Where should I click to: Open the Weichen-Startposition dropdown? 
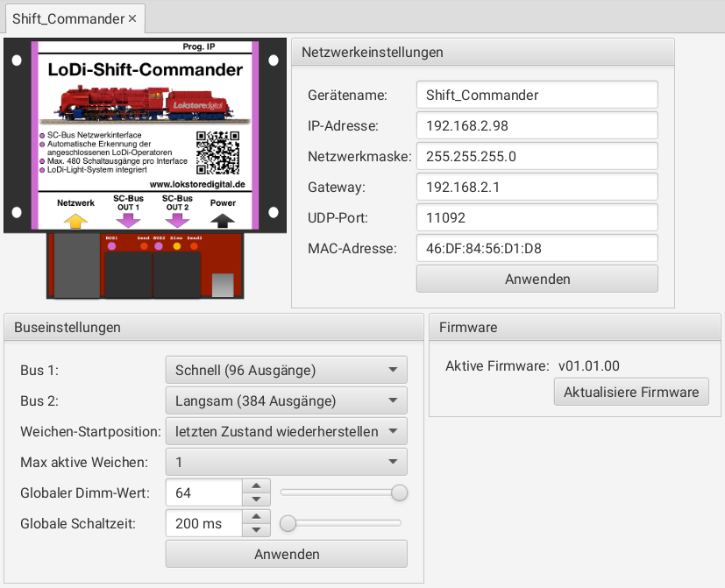[286, 431]
